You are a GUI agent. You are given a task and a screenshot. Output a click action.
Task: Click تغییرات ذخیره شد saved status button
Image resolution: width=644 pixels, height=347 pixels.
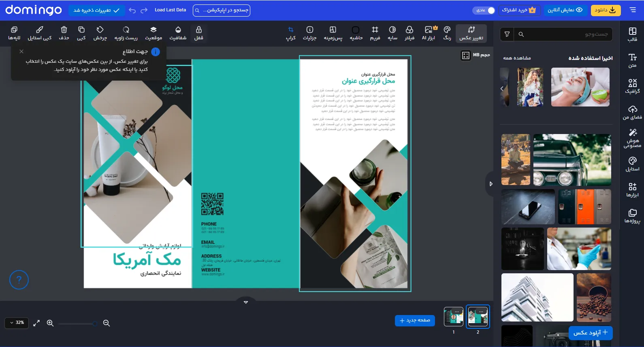(96, 10)
